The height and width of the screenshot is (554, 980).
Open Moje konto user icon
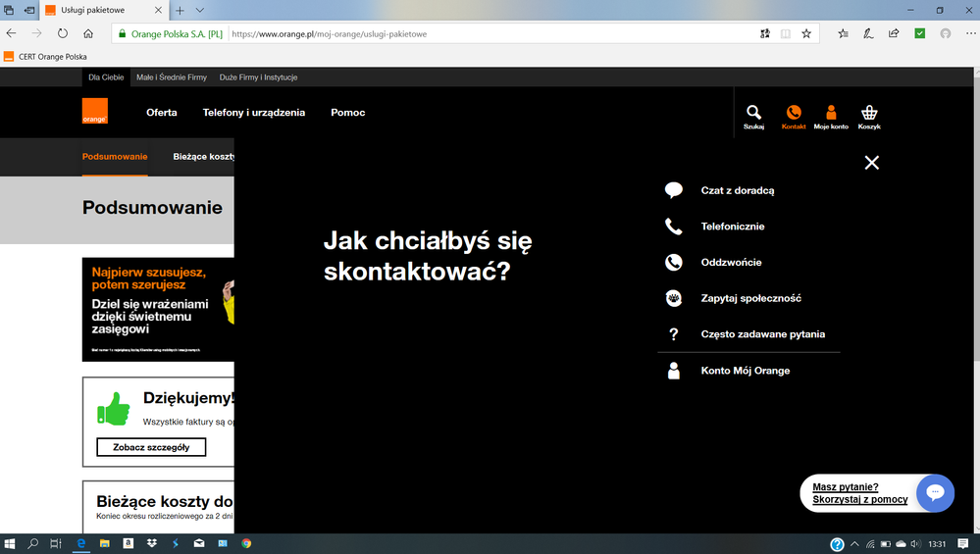pos(831,114)
